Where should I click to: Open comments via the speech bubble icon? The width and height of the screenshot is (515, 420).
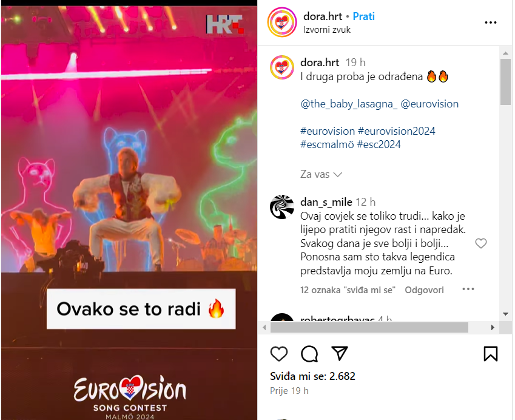[309, 354]
